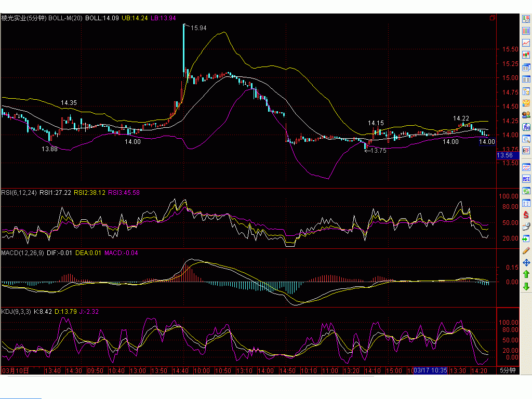Click the red S dollar icon

click(526, 215)
